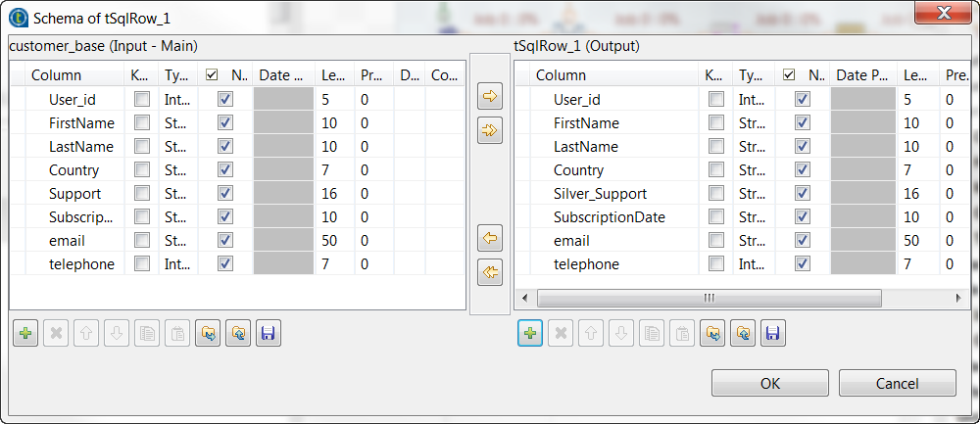This screenshot has width=980, height=424.
Task: Toggle Key checkbox for output Silver_Support
Action: click(716, 194)
